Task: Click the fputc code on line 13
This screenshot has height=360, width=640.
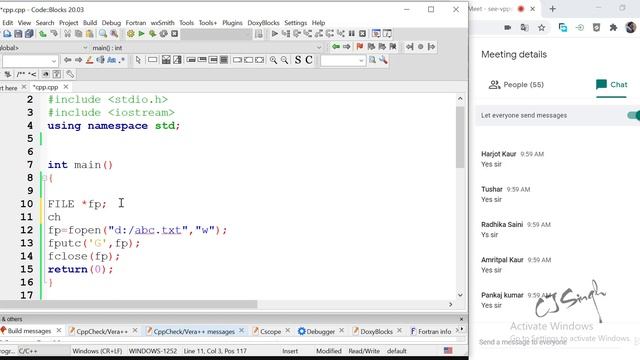Action: click(93, 243)
